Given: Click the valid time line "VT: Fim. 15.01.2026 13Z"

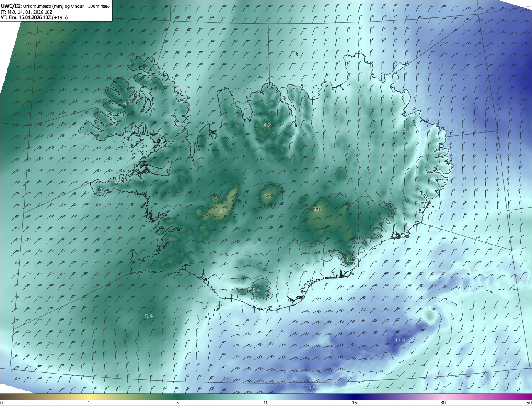Looking at the screenshot, I should 26,17.
